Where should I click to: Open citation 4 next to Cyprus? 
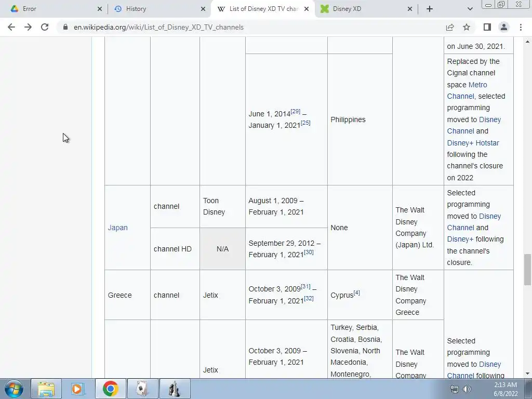coord(356,293)
